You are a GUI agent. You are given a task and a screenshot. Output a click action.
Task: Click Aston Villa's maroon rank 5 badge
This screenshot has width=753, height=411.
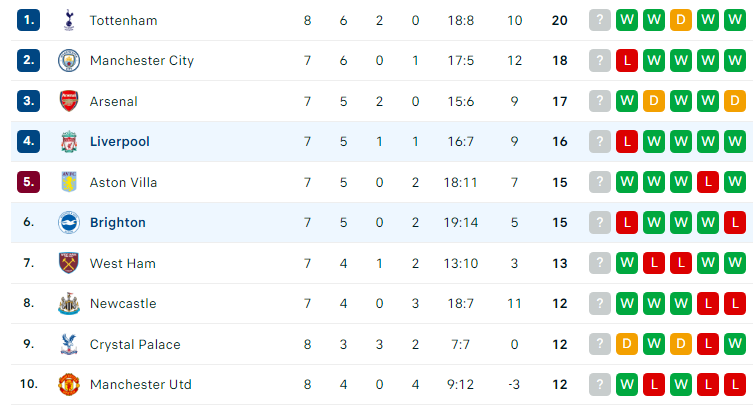28,182
